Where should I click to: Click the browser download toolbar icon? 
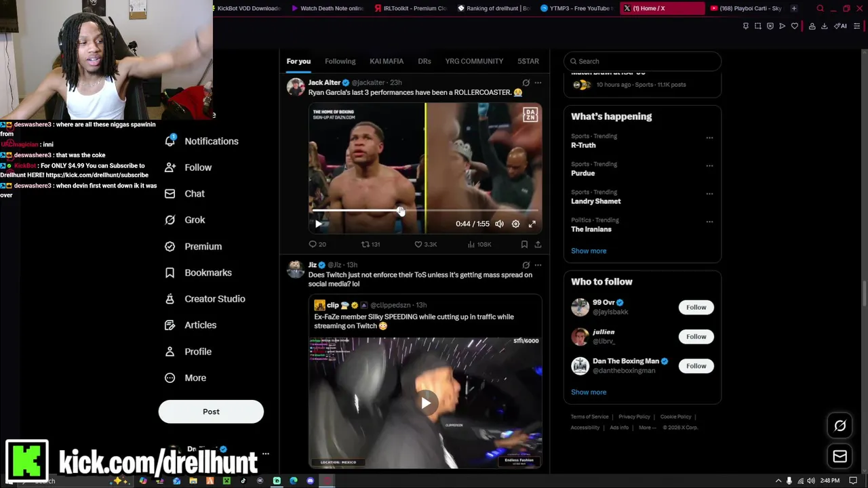tap(825, 26)
